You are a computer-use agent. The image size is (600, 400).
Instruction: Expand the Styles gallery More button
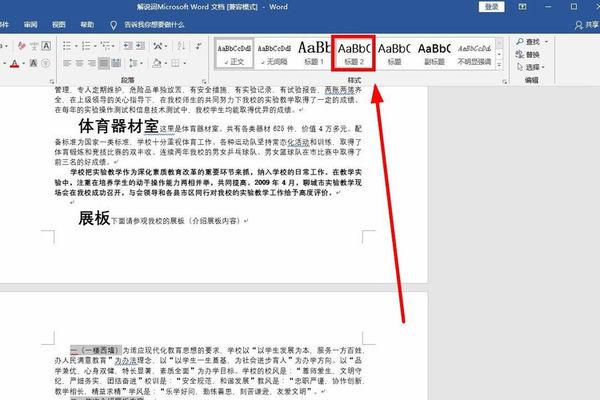pyautogui.click(x=499, y=66)
